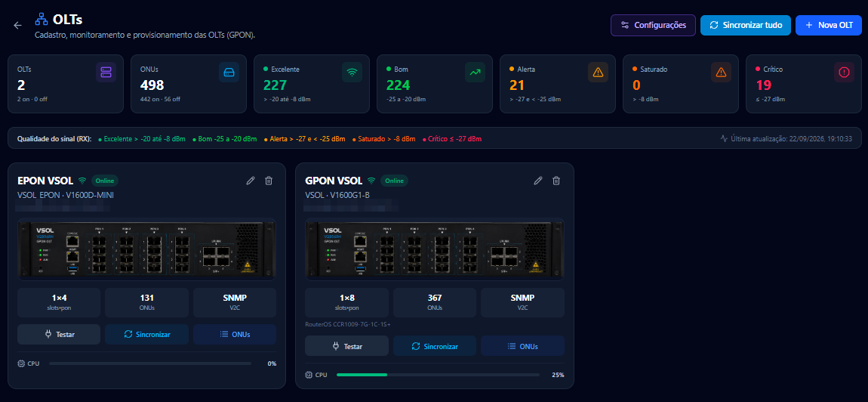
Task: Click the GPON VSOL CPU progress bar
Action: pos(438,375)
